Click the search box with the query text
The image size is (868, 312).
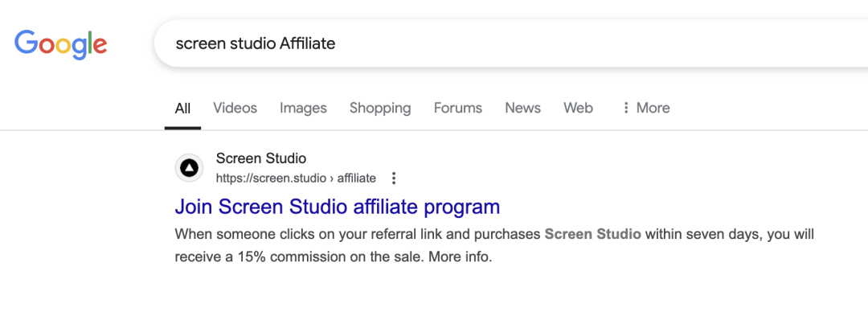point(510,43)
